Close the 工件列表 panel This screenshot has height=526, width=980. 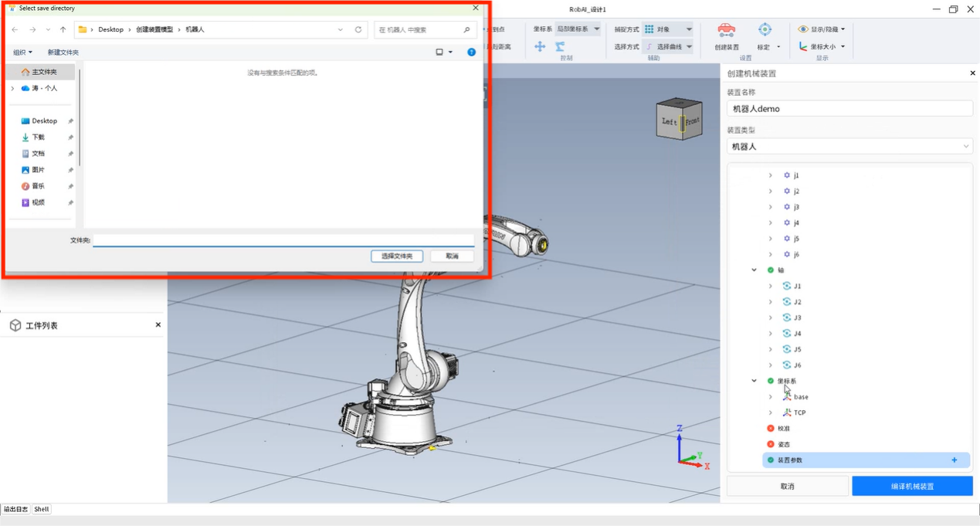[x=158, y=325]
